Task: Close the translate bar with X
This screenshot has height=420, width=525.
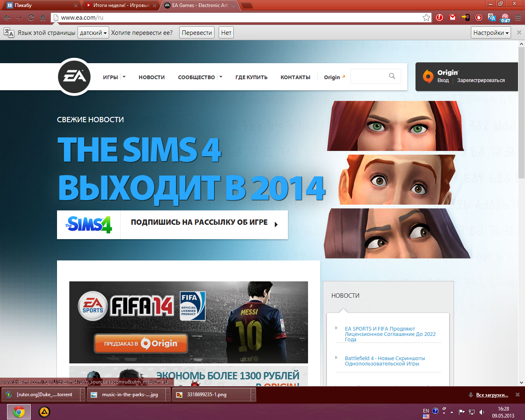Action: (519, 32)
